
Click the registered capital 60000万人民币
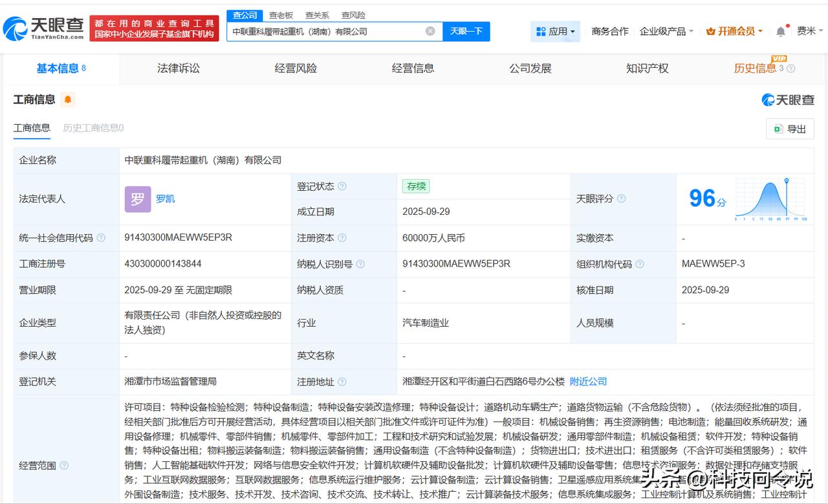point(433,238)
